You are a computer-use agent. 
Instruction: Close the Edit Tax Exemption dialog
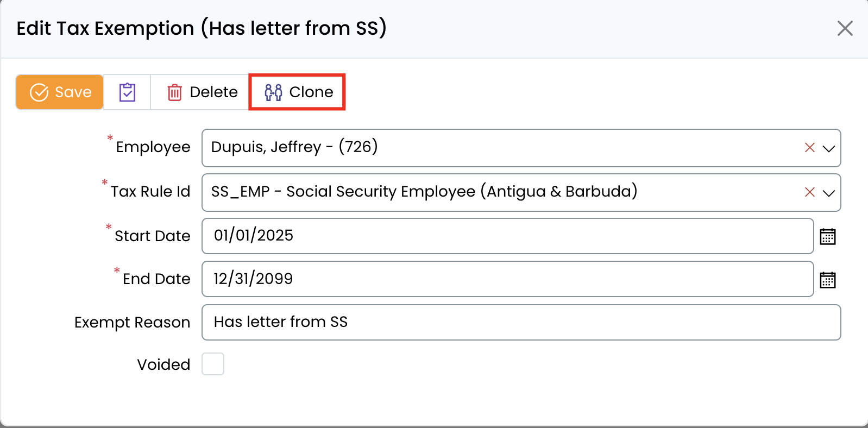click(845, 28)
